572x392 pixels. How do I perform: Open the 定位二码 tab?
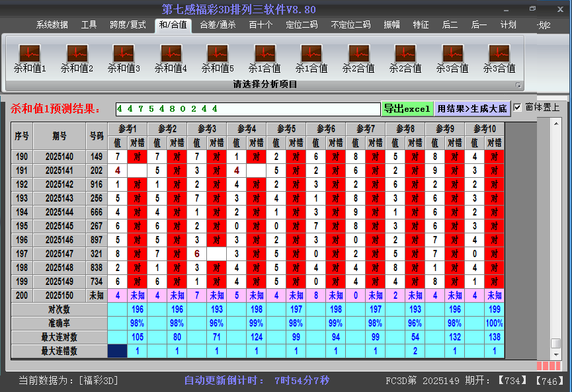(x=302, y=25)
